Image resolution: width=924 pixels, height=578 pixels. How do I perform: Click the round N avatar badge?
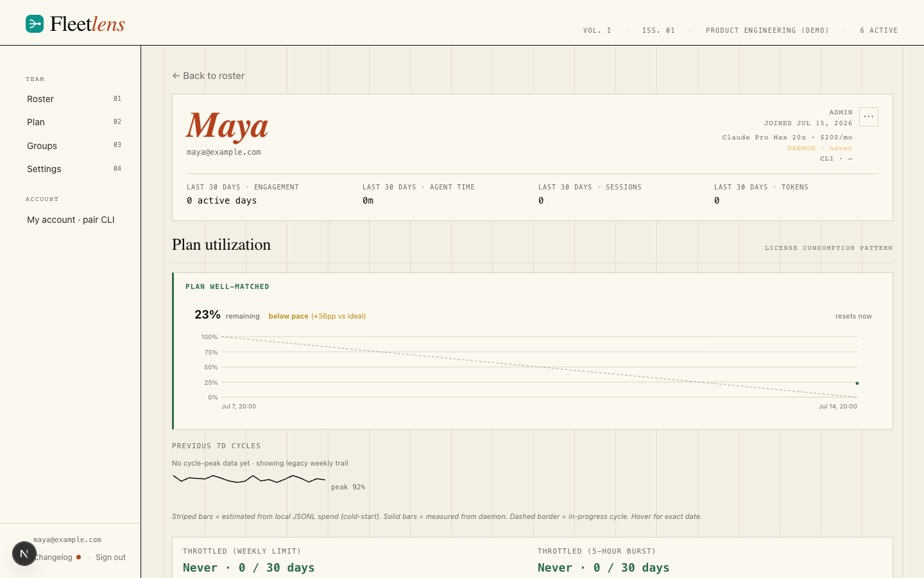coord(24,554)
